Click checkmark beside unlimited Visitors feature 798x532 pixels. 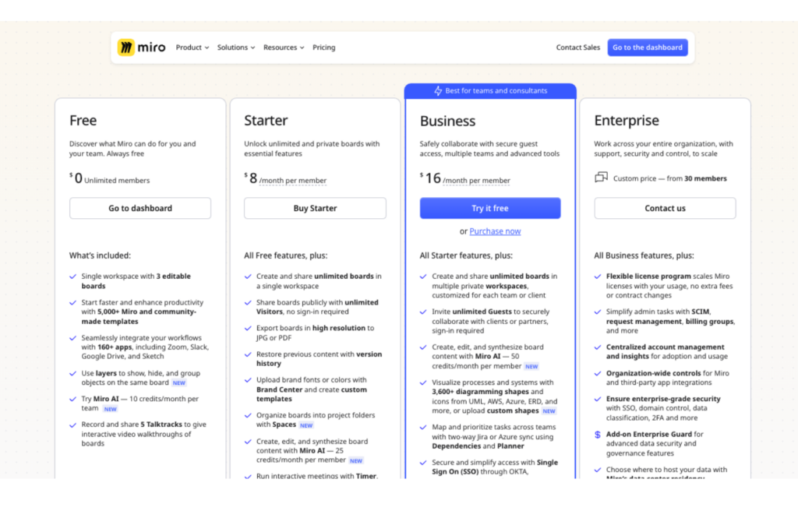pyautogui.click(x=248, y=303)
